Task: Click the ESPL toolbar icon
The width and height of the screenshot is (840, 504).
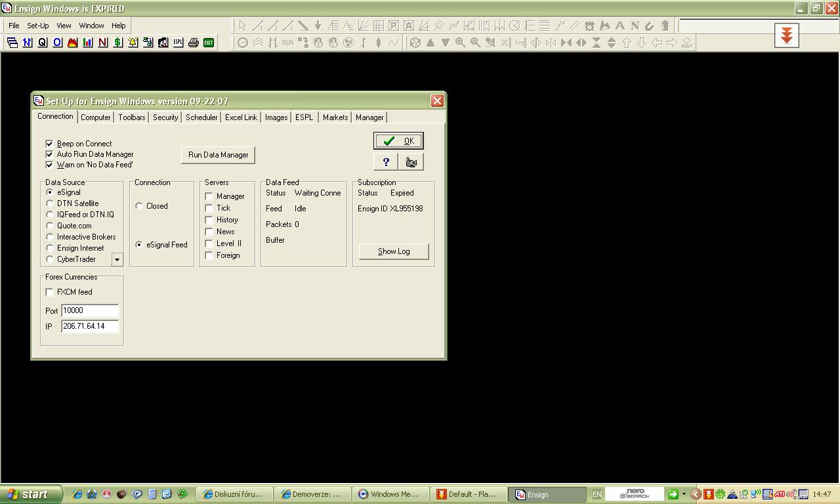Action: pyautogui.click(x=178, y=43)
